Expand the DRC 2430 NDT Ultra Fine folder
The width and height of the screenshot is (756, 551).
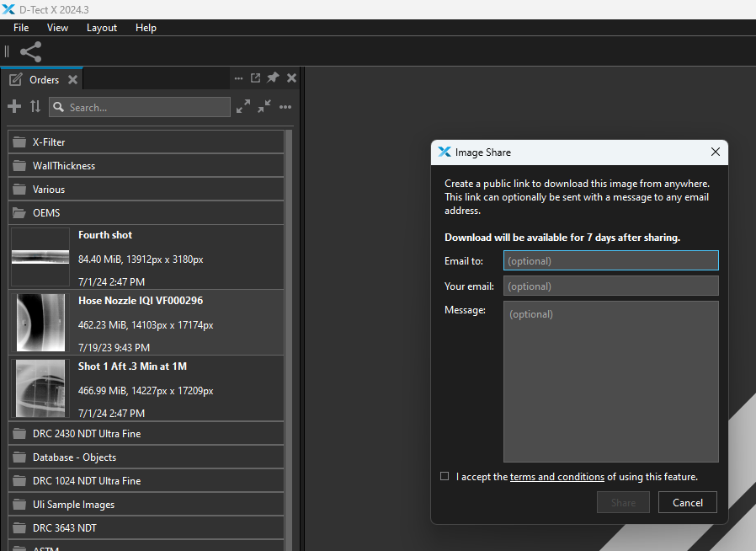click(146, 433)
